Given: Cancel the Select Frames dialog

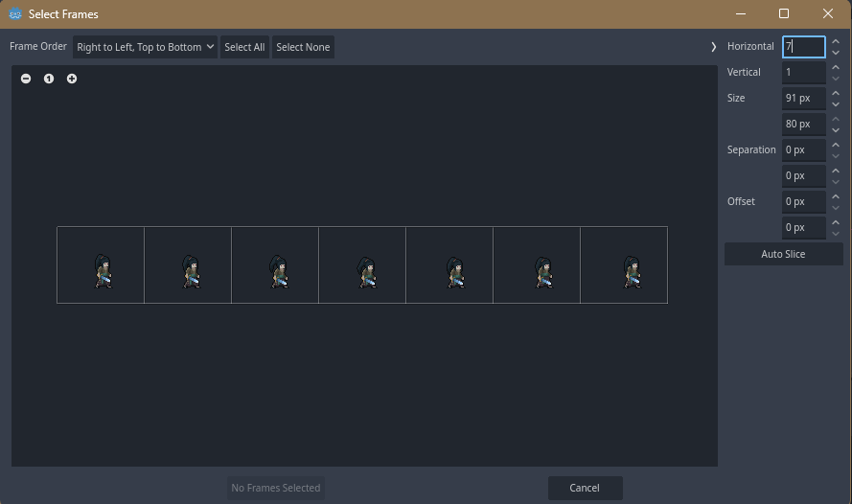Looking at the screenshot, I should click(585, 488).
